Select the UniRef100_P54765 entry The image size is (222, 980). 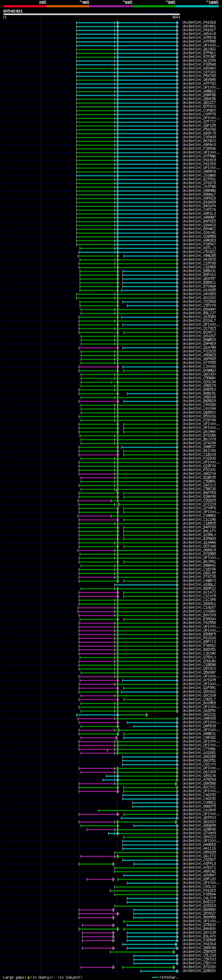coord(199,76)
